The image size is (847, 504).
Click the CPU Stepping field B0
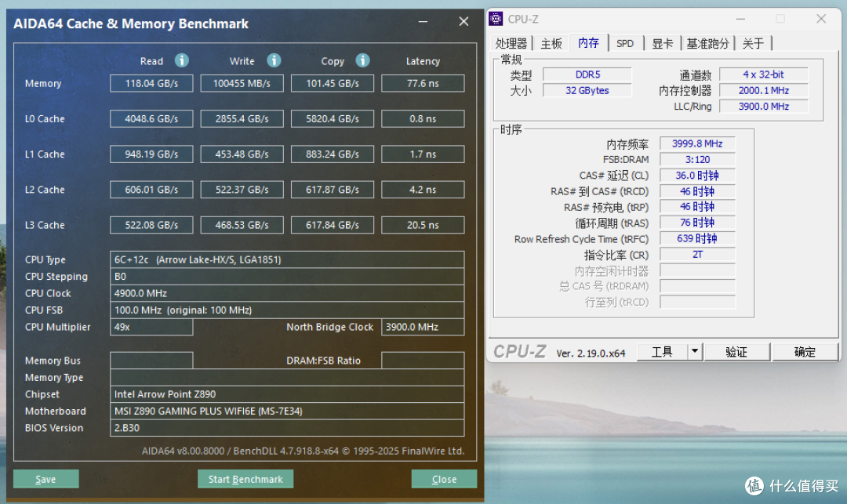[x=287, y=276]
